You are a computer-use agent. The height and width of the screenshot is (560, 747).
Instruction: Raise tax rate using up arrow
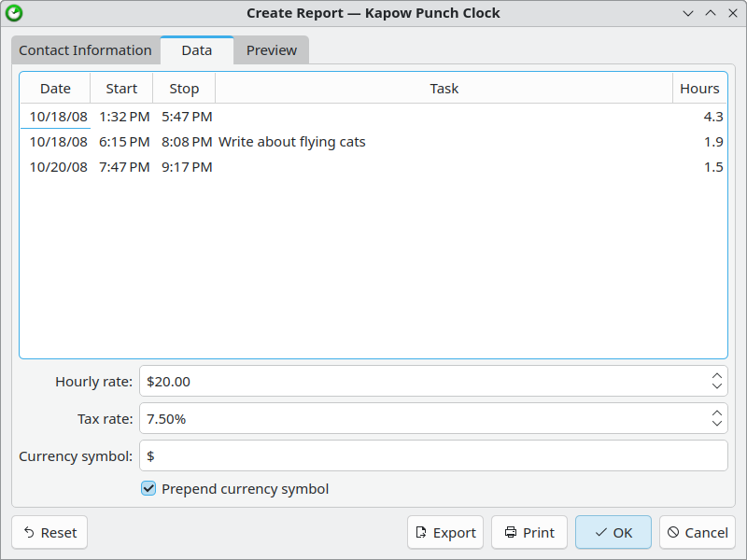click(716, 413)
